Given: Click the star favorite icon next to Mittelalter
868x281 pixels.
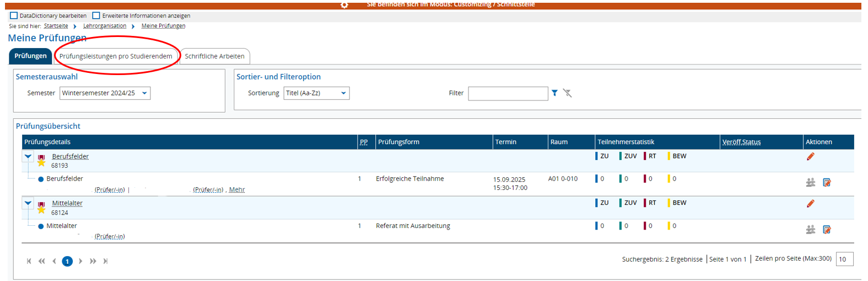Looking at the screenshot, I should pyautogui.click(x=41, y=209).
